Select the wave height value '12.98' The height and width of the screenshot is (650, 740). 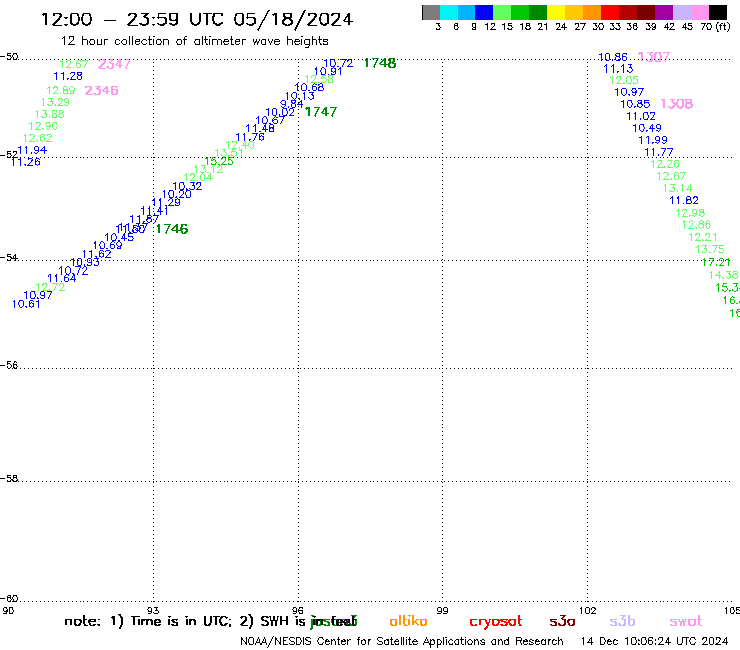click(690, 213)
